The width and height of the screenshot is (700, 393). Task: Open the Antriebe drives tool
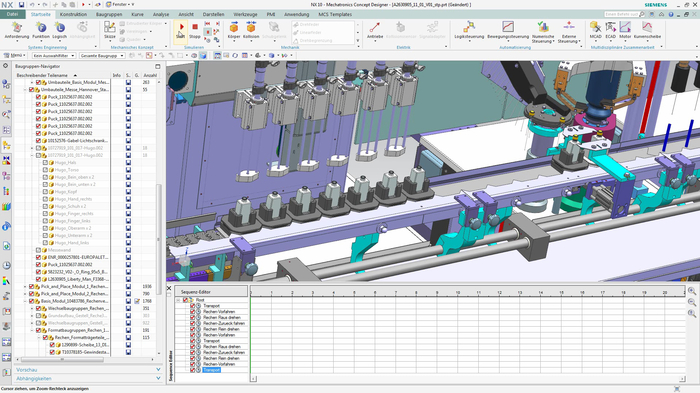[x=375, y=30]
